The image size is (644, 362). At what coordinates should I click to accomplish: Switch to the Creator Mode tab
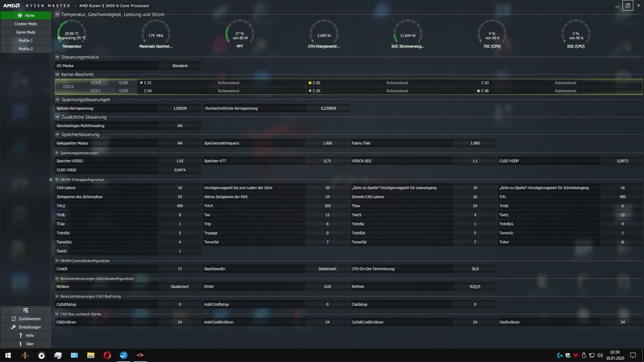click(x=26, y=24)
